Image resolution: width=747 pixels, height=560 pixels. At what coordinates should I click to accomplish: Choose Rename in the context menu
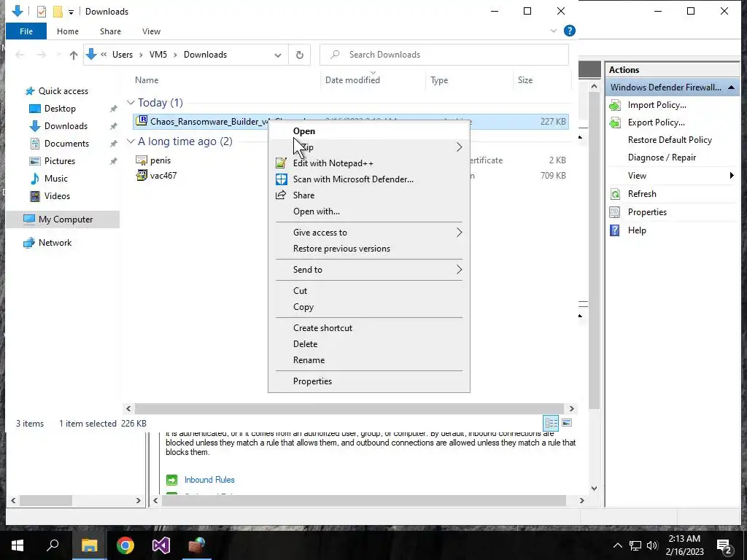pyautogui.click(x=309, y=360)
